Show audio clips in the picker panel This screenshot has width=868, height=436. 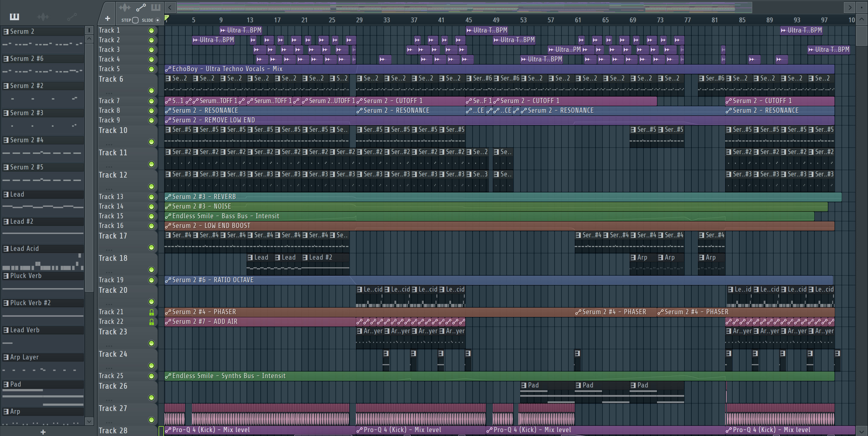pos(43,17)
